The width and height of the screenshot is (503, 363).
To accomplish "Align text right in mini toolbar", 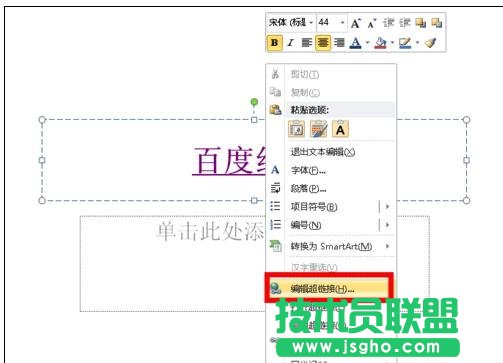I will pos(339,43).
